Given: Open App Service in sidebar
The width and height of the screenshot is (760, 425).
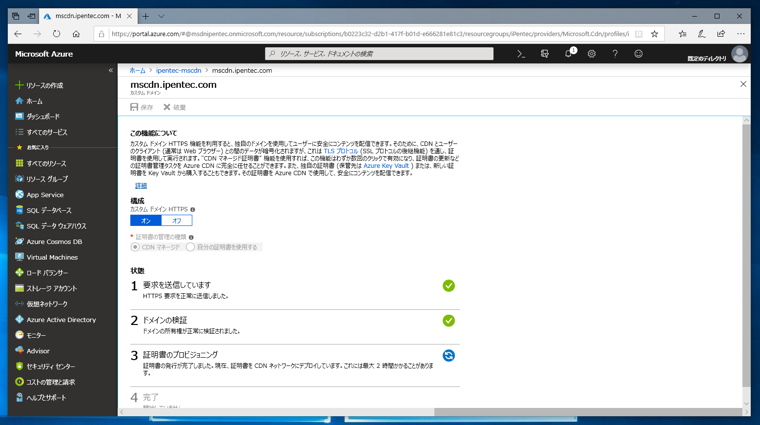Looking at the screenshot, I should click(x=40, y=194).
